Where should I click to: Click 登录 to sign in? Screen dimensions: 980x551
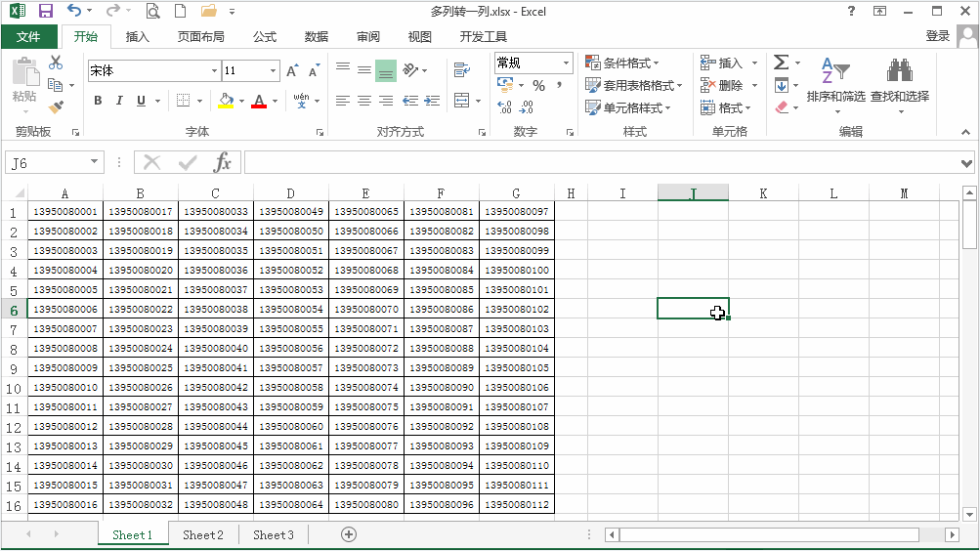(x=938, y=35)
